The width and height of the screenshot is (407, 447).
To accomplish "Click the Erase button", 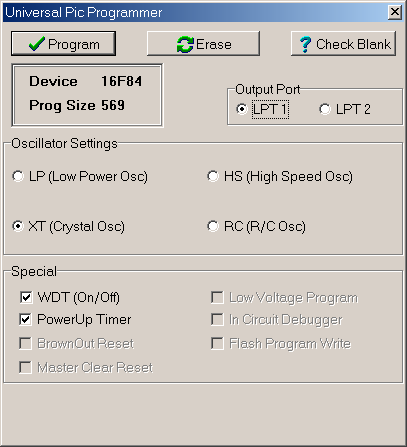I will (x=203, y=43).
